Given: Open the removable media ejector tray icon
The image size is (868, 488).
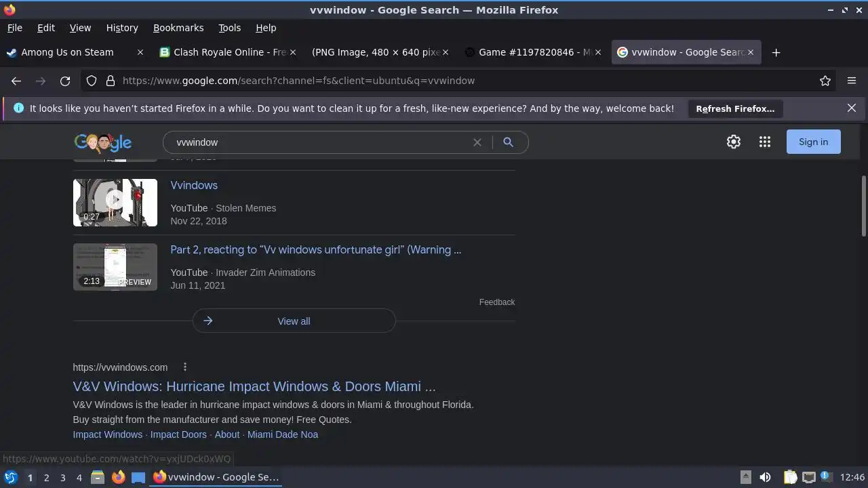Looking at the screenshot, I should (745, 477).
